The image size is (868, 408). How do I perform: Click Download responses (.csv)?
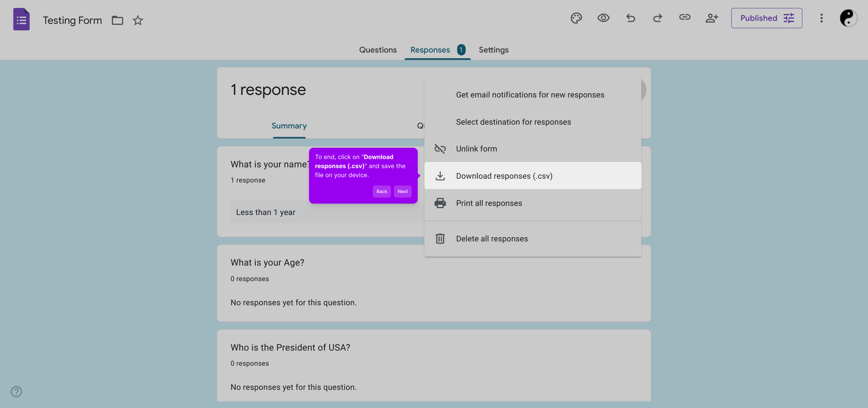click(533, 176)
